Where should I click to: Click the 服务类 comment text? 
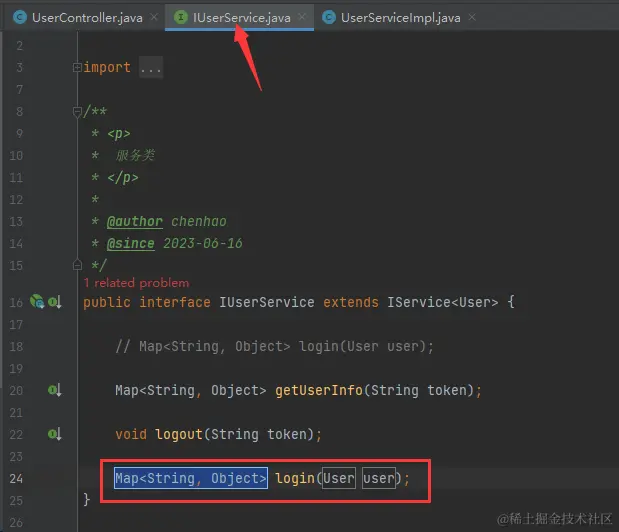tap(135, 155)
